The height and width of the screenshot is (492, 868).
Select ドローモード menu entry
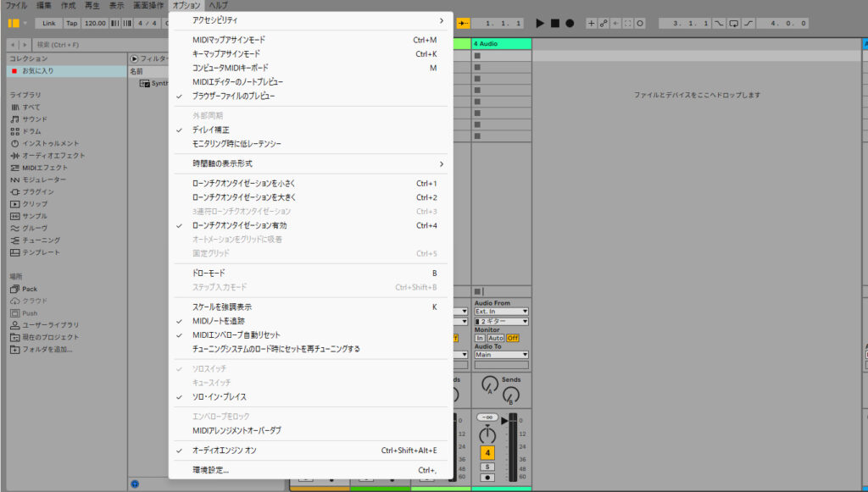209,274
